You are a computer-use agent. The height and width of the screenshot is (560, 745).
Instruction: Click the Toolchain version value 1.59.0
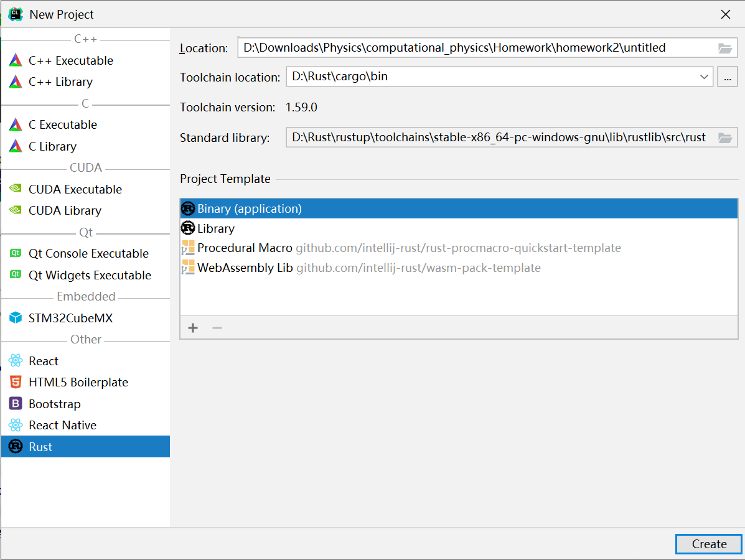(x=301, y=108)
